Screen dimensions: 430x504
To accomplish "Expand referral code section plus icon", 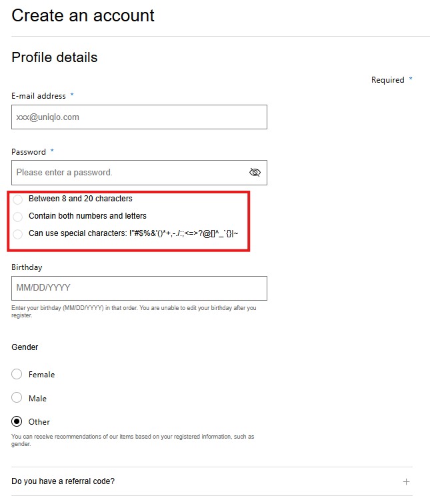I will coord(406,481).
